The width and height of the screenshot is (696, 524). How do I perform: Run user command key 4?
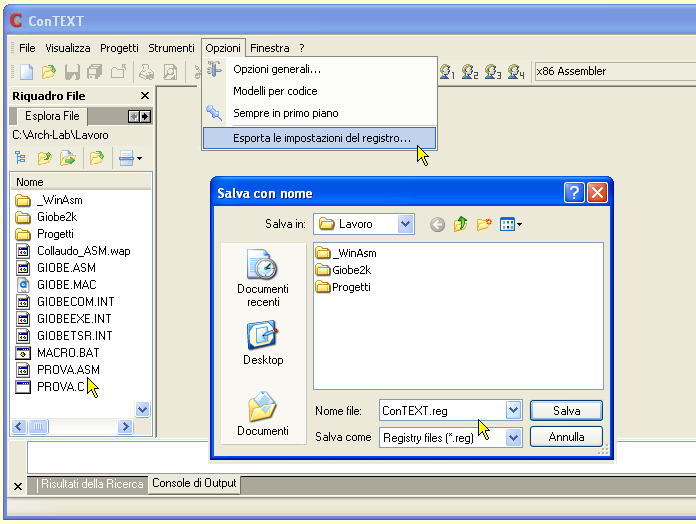(516, 71)
